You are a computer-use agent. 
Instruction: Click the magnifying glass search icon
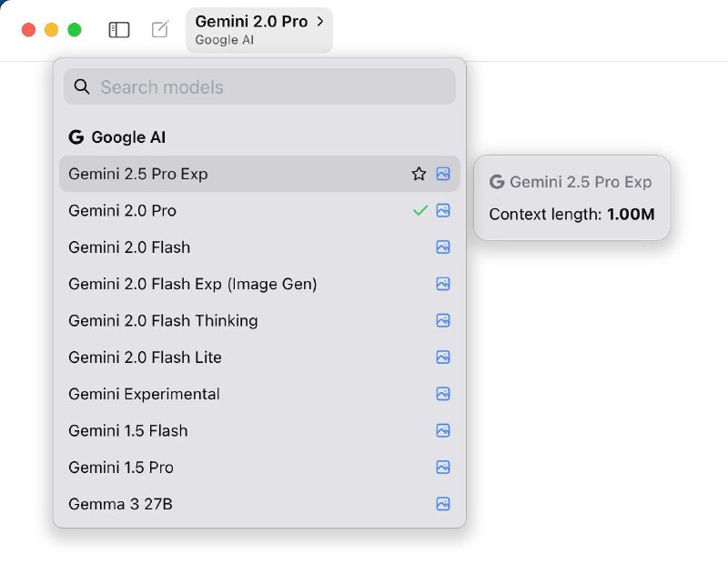tap(82, 86)
